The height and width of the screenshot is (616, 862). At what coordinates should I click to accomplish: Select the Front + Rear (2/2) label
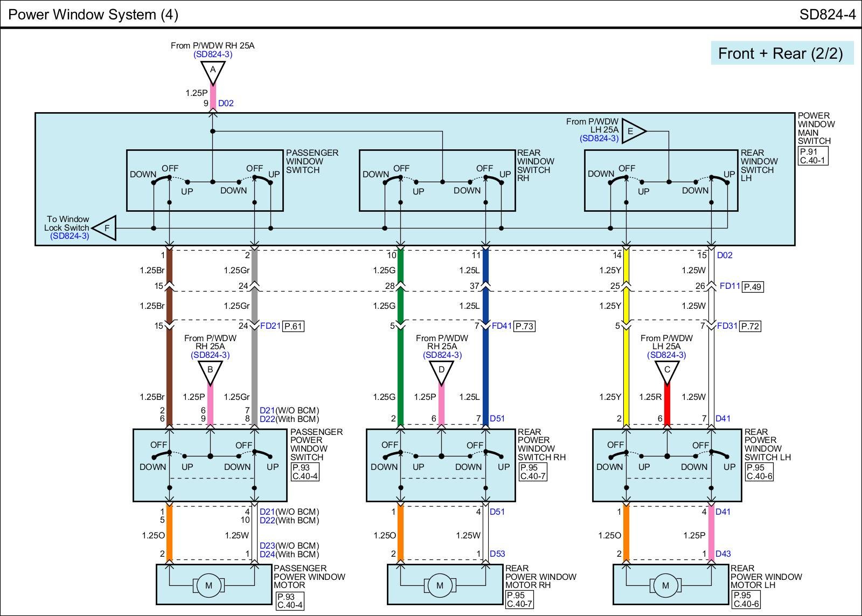click(781, 53)
